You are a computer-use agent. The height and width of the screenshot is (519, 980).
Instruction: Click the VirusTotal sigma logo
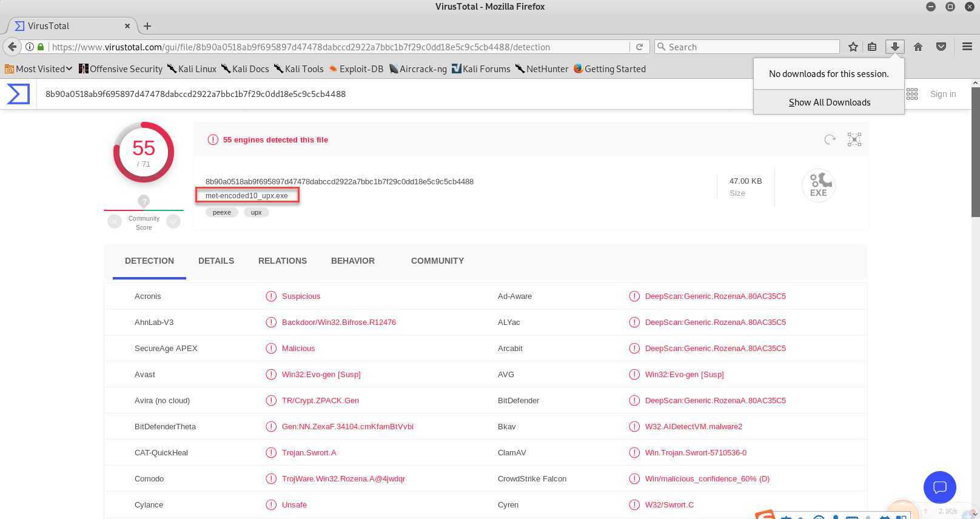click(x=18, y=94)
